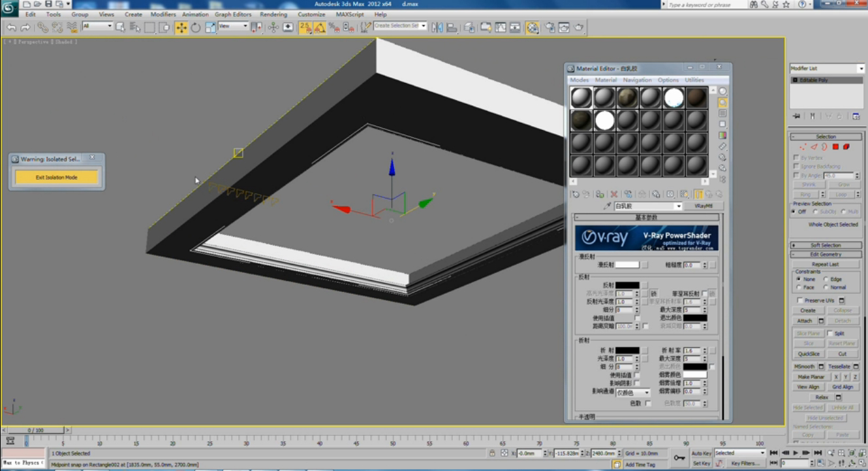Tick the Split checkbox

click(x=830, y=333)
